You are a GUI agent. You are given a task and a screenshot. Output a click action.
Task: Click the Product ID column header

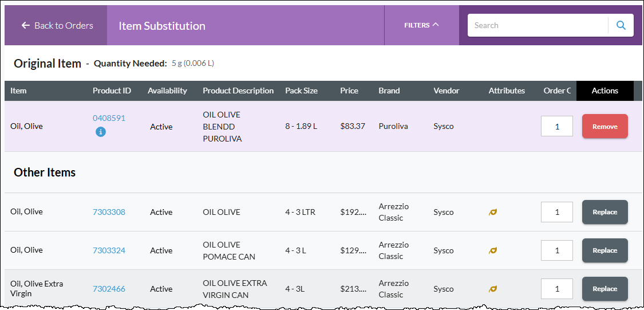(112, 91)
